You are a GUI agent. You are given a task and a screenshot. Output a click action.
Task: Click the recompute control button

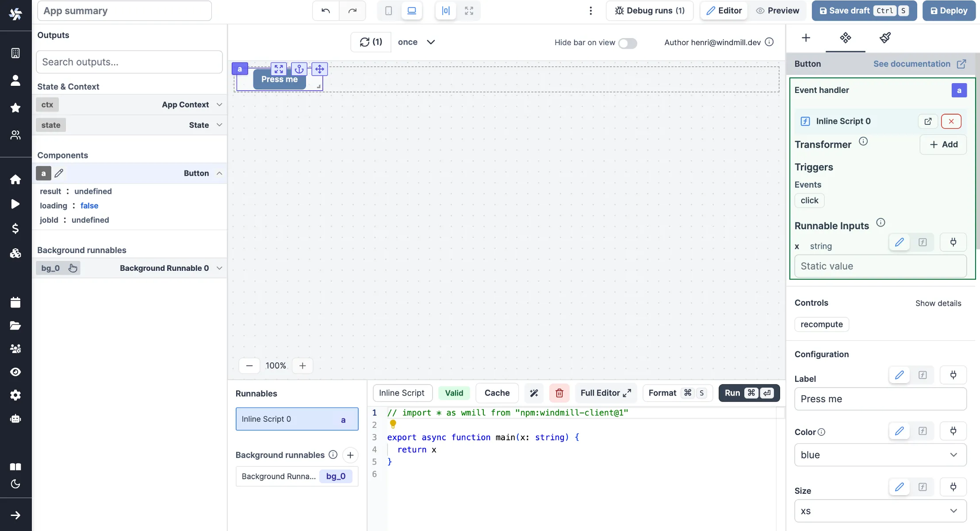822,324
